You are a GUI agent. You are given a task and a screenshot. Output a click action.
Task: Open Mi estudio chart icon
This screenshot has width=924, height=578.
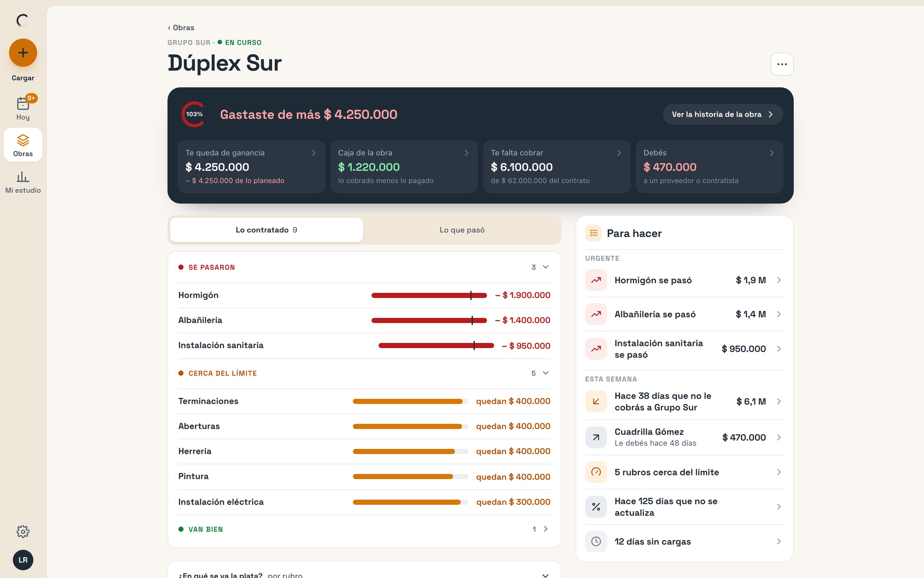(23, 177)
